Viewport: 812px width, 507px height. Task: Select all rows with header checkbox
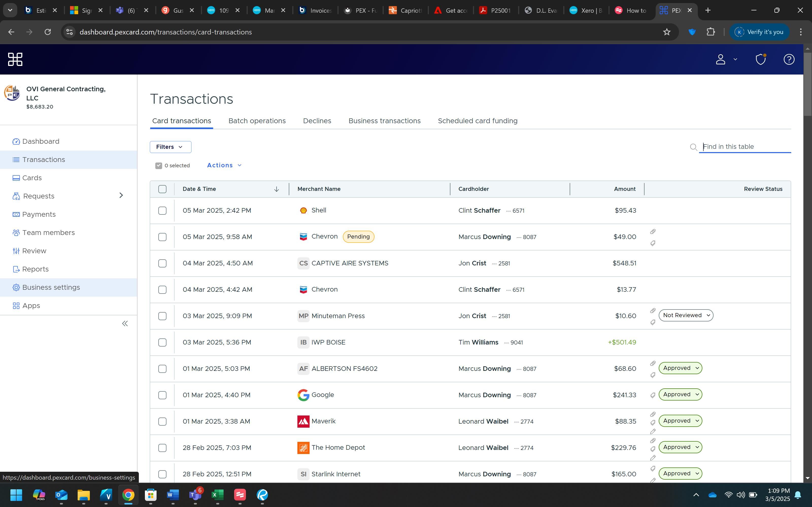tap(162, 189)
